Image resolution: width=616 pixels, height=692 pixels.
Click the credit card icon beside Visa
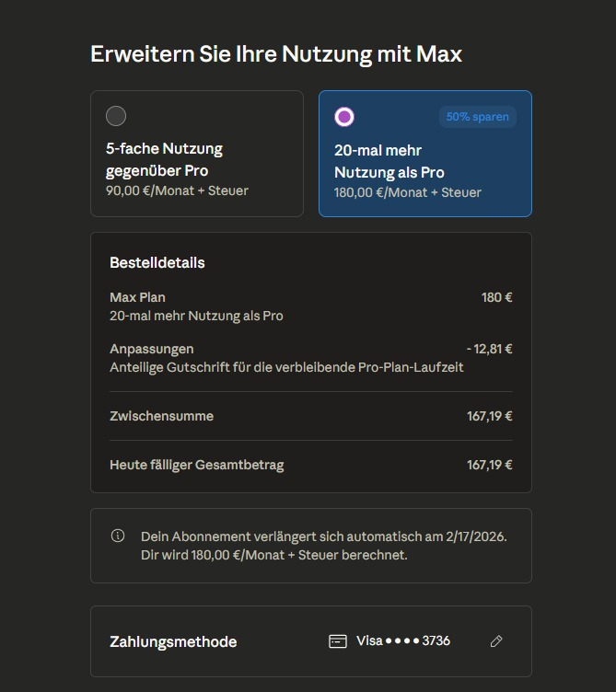[338, 641]
